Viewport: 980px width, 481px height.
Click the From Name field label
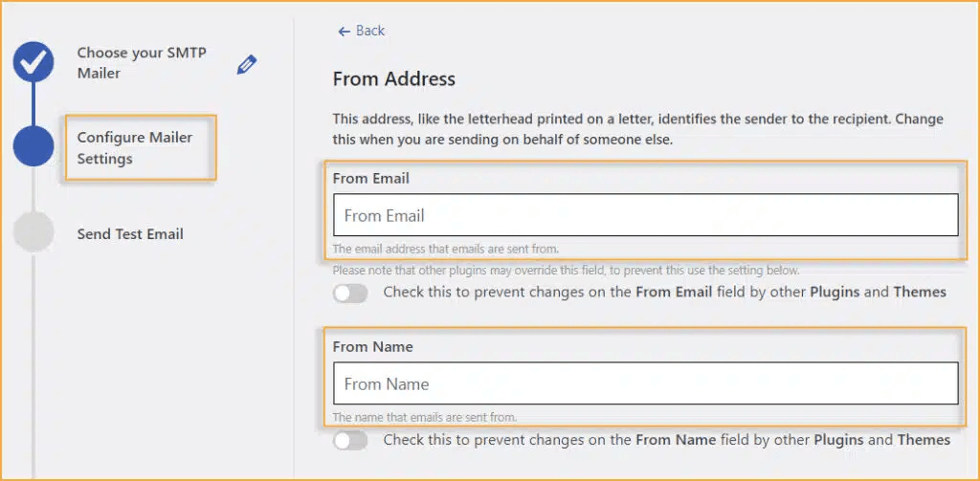372,347
